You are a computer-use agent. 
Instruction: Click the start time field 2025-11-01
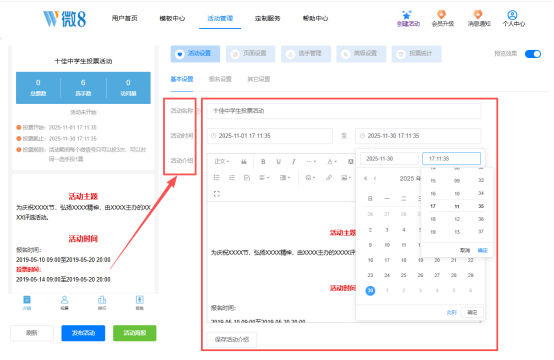click(270, 136)
